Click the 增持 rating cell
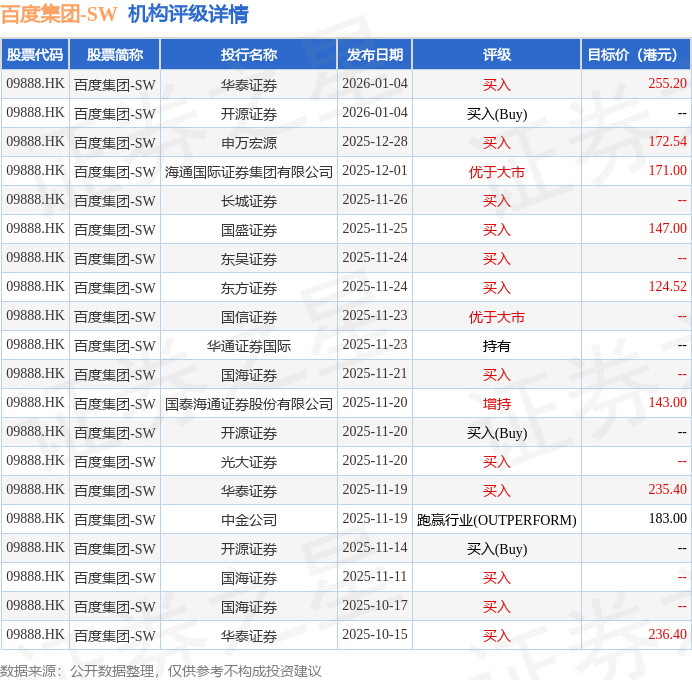Screen dimensions: 692x680 coord(496,404)
